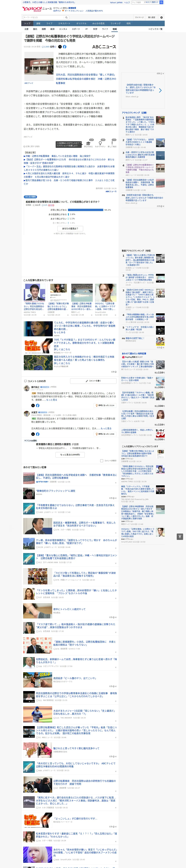Viewport: 186px width, 868px height.
Task: Open the settings gear icon
Action: click(161, 17)
